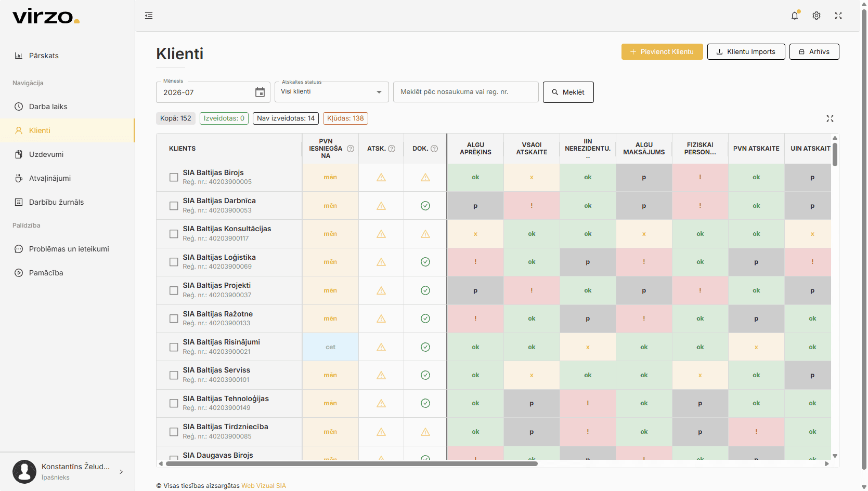Filter by the Kļūdas: 138 chip
868x491 pixels.
pyautogui.click(x=345, y=118)
